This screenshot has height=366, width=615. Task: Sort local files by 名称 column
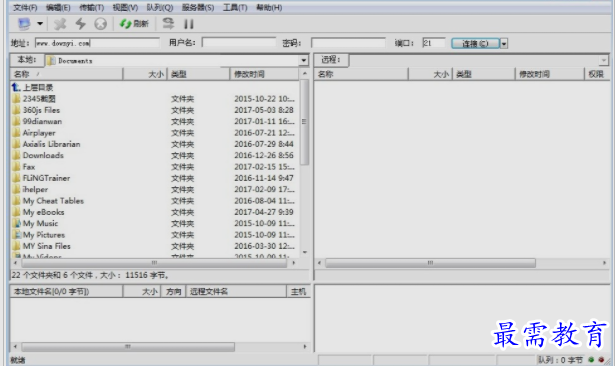click(66, 74)
